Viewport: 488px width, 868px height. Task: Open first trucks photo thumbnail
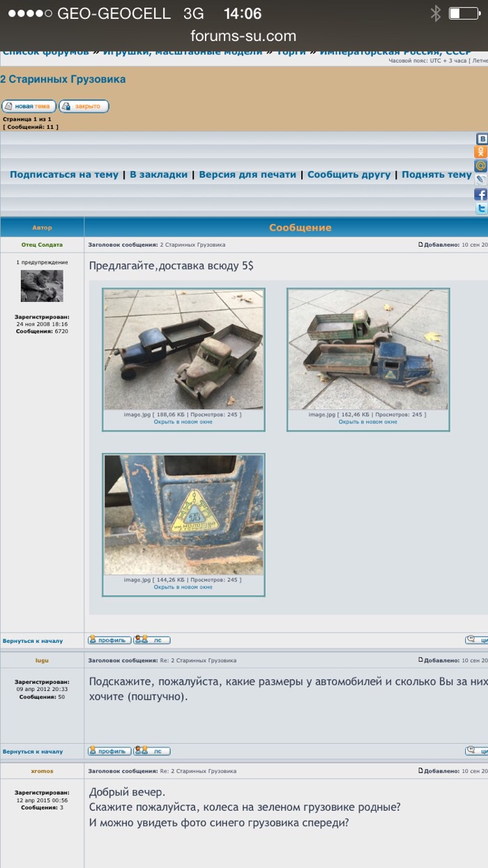pos(183,350)
